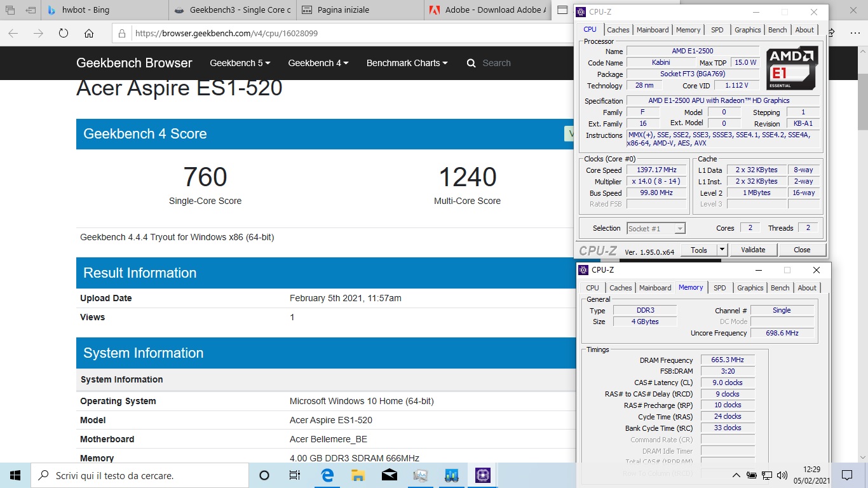This screenshot has height=488, width=868.
Task: Open Mainboard tab in top CPU-Z window
Action: (653, 30)
